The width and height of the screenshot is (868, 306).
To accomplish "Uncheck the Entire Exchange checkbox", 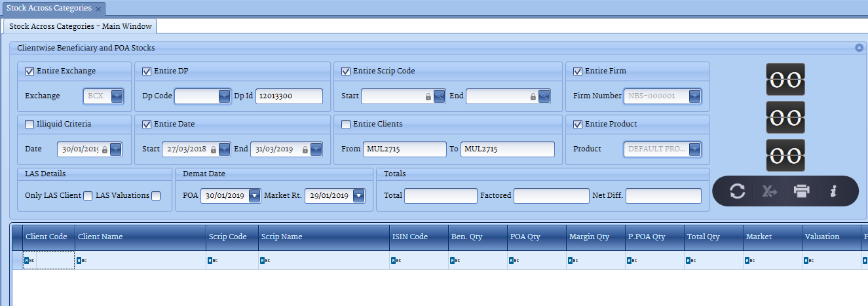I will (29, 71).
